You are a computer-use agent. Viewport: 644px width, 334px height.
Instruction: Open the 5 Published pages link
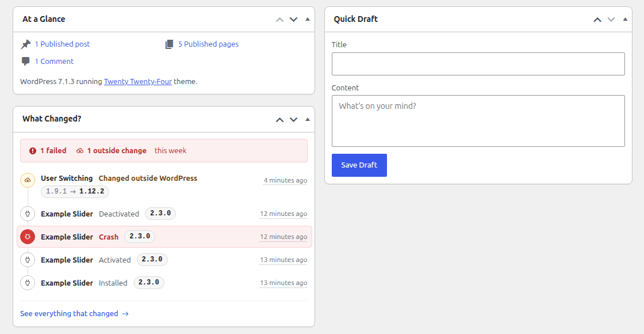[x=208, y=44]
